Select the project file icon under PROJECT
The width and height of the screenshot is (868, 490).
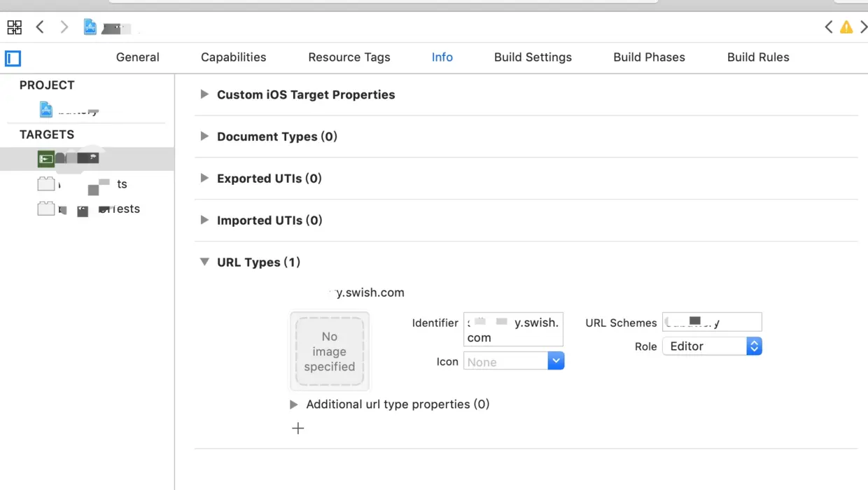point(46,109)
